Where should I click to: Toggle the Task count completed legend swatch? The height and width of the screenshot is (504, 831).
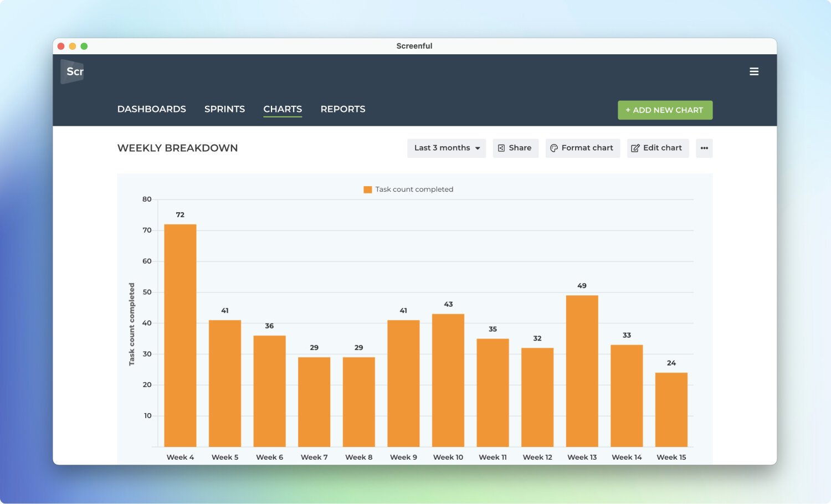pos(367,189)
